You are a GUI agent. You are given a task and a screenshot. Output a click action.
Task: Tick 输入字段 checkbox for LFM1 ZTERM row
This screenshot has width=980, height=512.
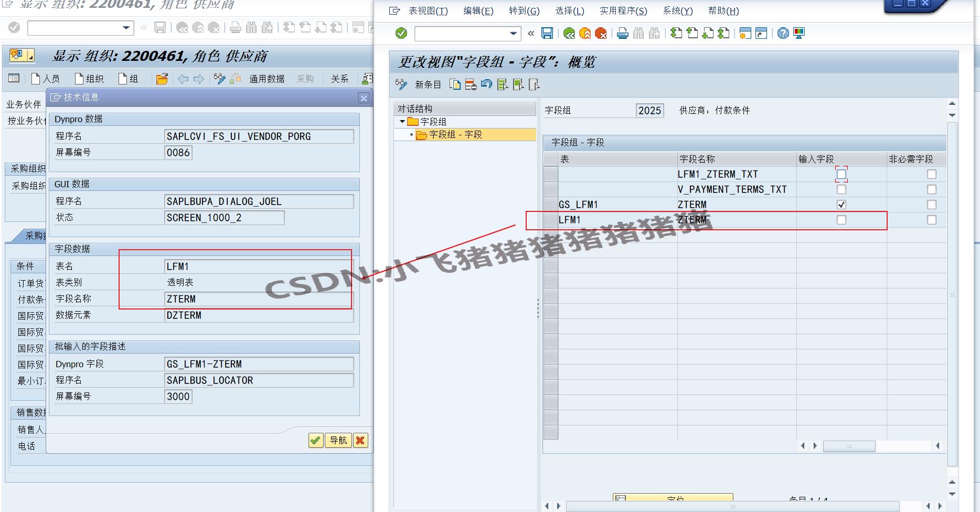point(841,220)
